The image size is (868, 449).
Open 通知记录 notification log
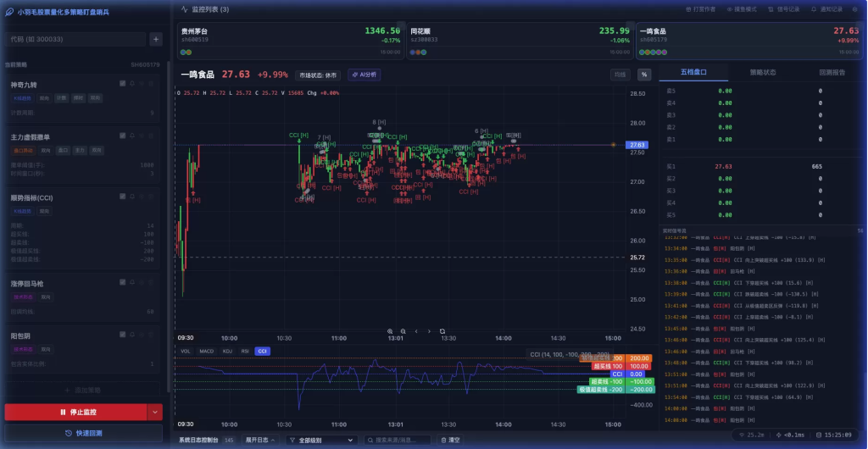coord(827,9)
